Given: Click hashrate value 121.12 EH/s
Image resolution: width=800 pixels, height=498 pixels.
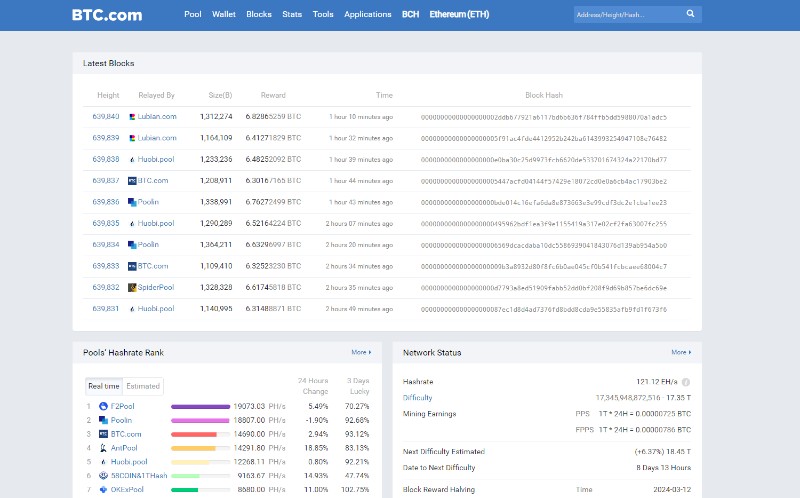Looking at the screenshot, I should pos(657,382).
